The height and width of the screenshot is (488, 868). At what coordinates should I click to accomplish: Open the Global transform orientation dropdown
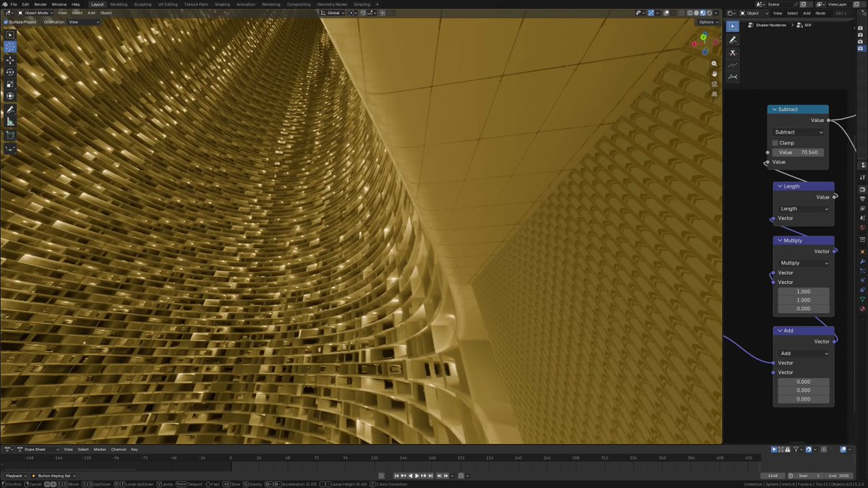(x=333, y=13)
